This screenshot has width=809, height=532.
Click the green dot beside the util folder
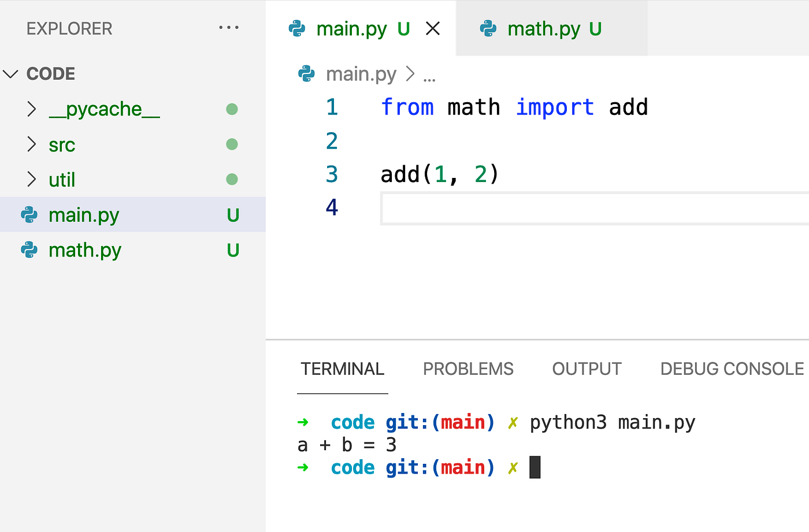point(232,179)
